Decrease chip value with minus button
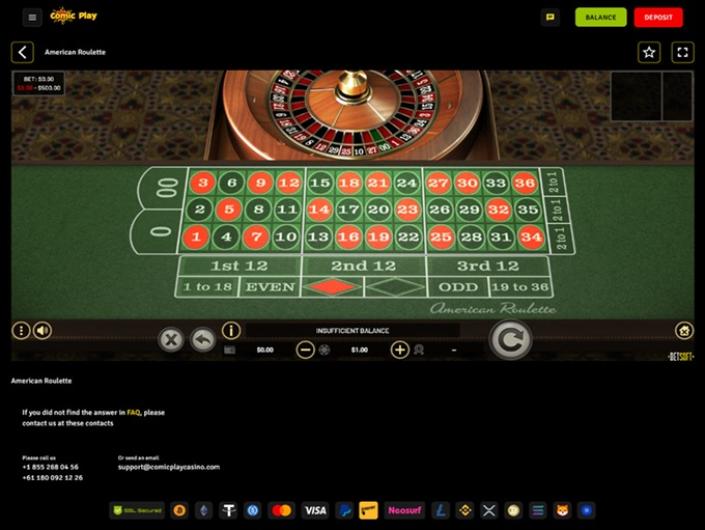This screenshot has width=705, height=530. (x=305, y=350)
